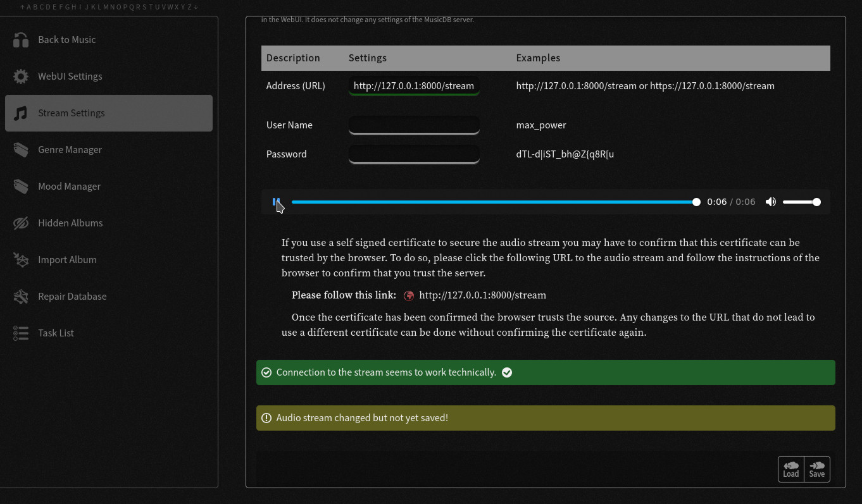Click the Mood Manager tag icon
Screen dimensions: 862x504
[21, 187]
